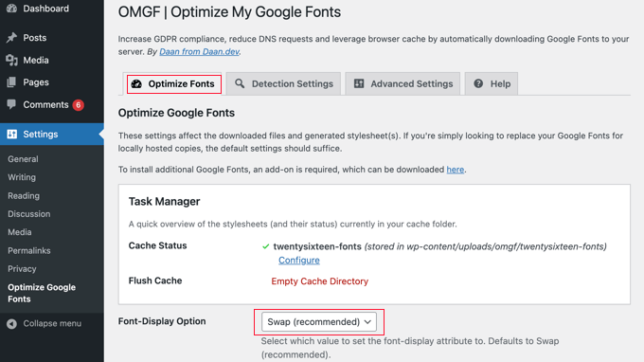Switch to the Advanced Settings tab
Screen dimensions: 644x362
[402, 83]
